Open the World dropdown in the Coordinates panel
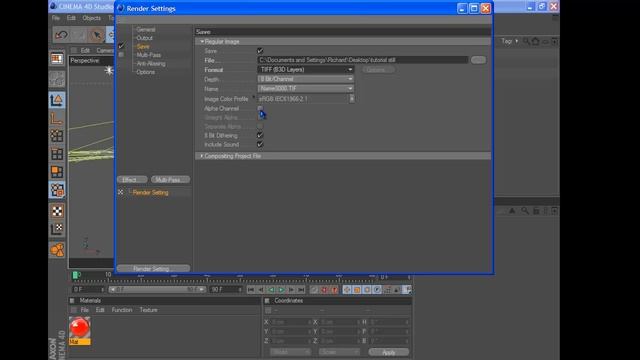The image size is (640, 360). [290, 352]
